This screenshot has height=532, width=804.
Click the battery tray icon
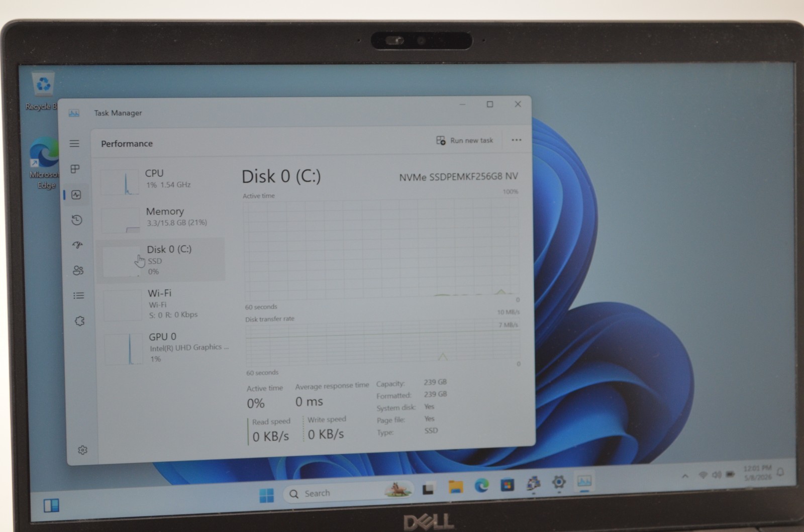(731, 474)
